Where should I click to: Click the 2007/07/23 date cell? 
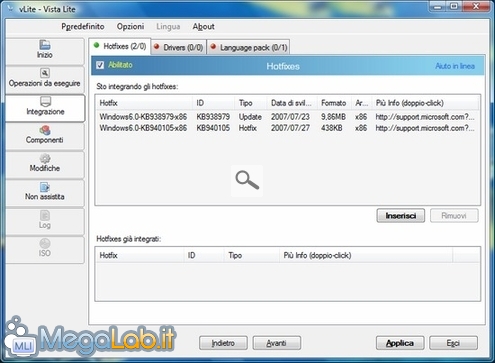coord(290,117)
